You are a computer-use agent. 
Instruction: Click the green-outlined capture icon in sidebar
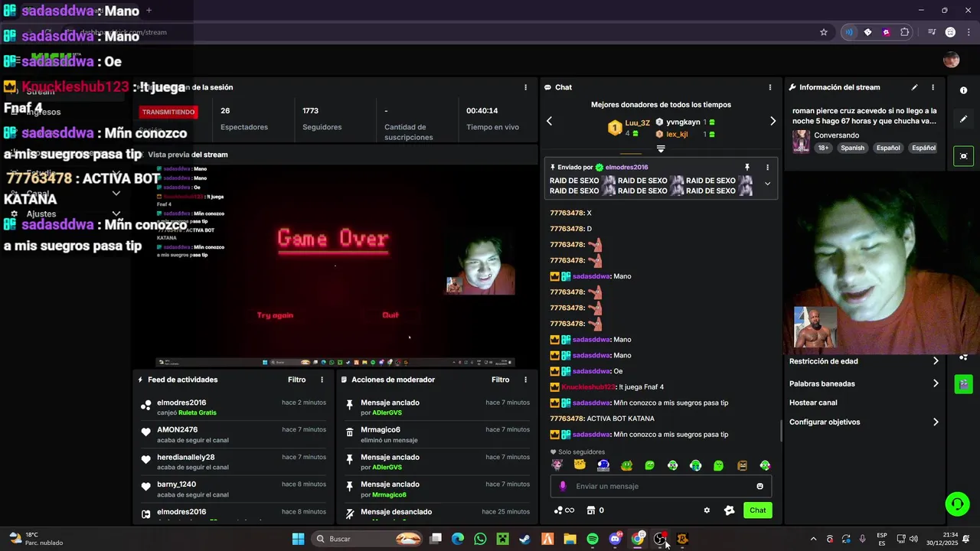click(963, 156)
